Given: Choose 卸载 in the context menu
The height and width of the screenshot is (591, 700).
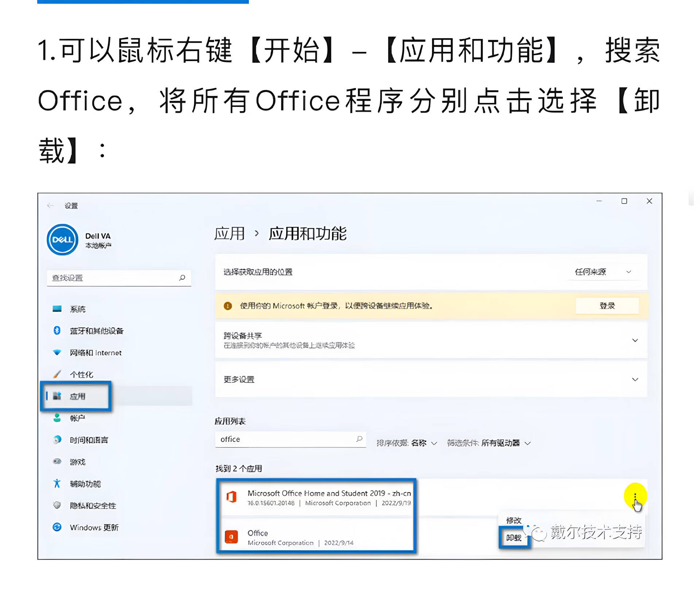Looking at the screenshot, I should pos(514,538).
